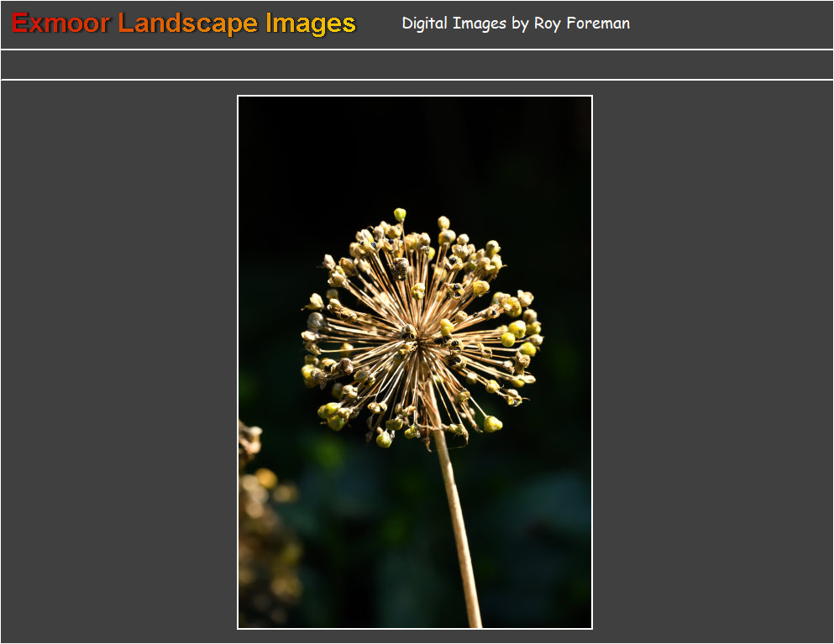The image size is (834, 644).
Task: Click the Exmoor Landscape Images site title
Action: [183, 24]
